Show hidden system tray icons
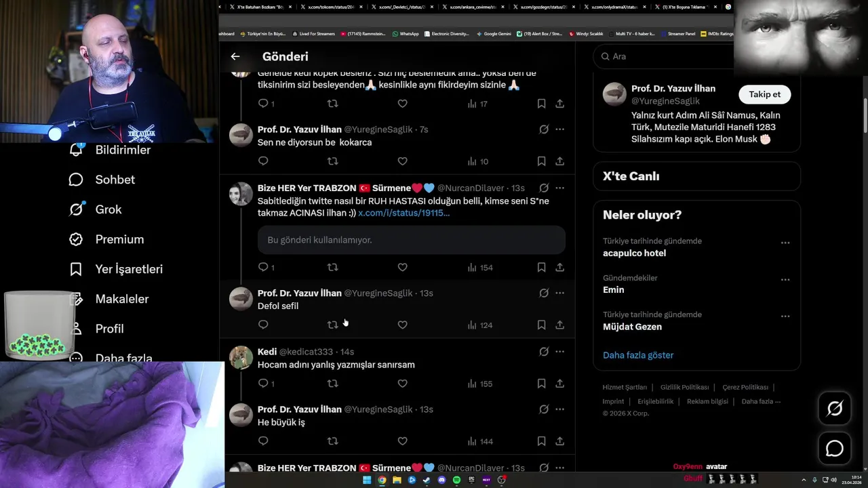 (x=804, y=480)
